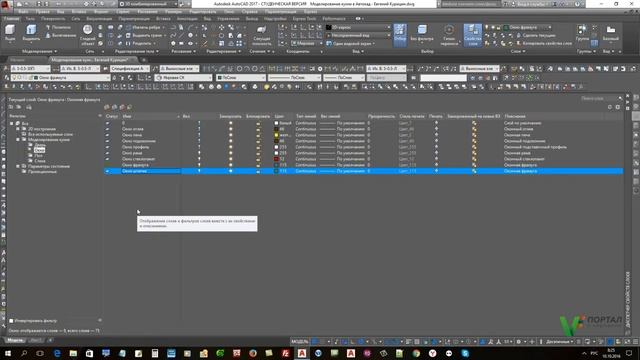Open File Explorer from the taskbar
640x360 pixels.
(73, 353)
